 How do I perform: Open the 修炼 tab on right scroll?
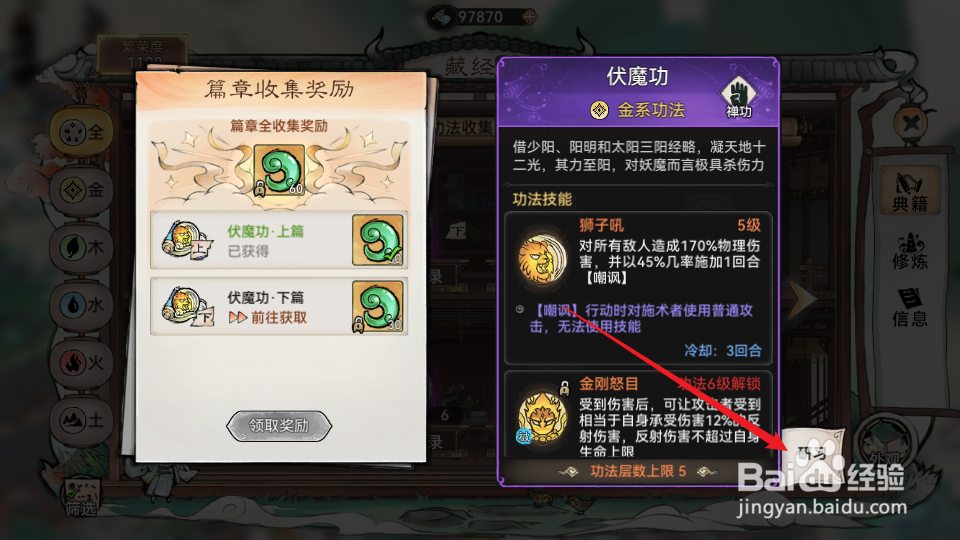pos(910,251)
